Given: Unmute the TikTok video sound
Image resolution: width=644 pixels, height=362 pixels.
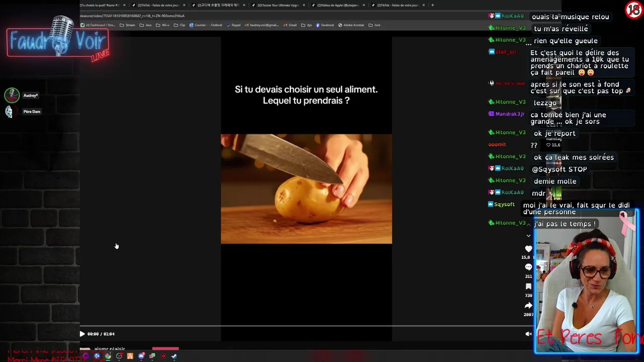Looking at the screenshot, I should (528, 334).
